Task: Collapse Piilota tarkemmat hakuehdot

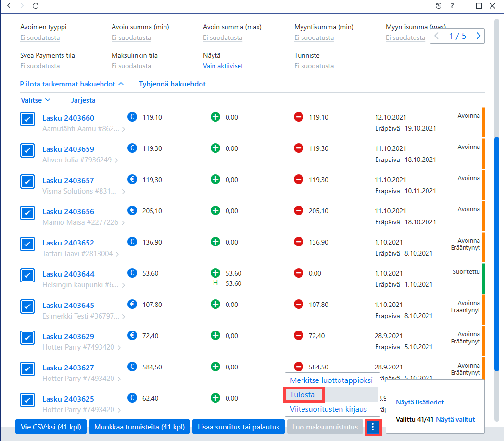Action: 72,84
